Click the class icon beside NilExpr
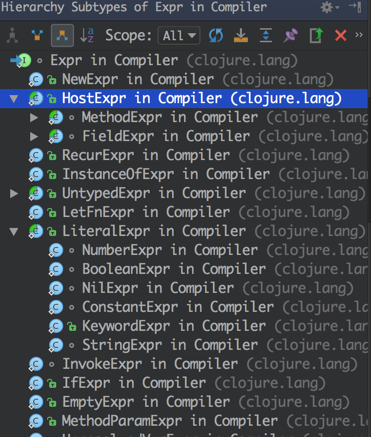 tap(56, 289)
